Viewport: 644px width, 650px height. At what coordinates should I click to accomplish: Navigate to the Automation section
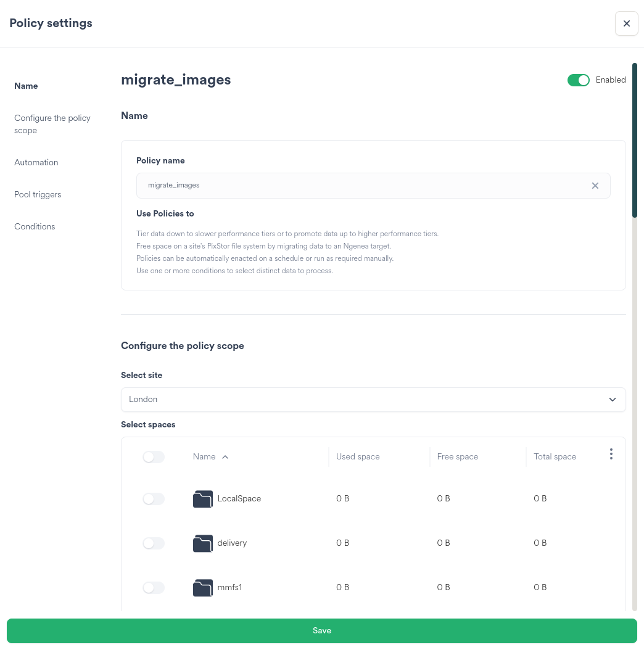36,162
